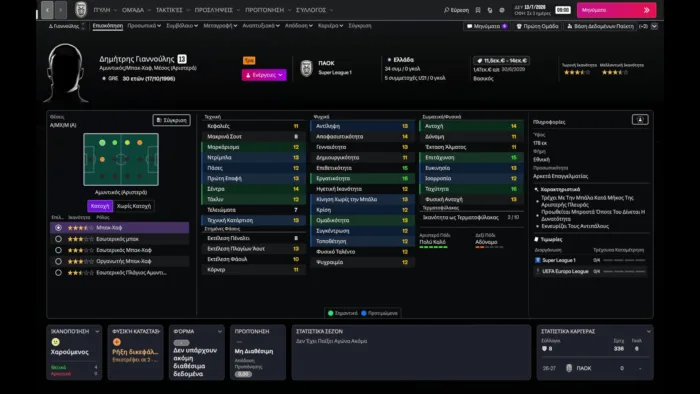700x394 pixels.
Task: Click the pink Μηνύματα continue button
Action: (x=616, y=10)
